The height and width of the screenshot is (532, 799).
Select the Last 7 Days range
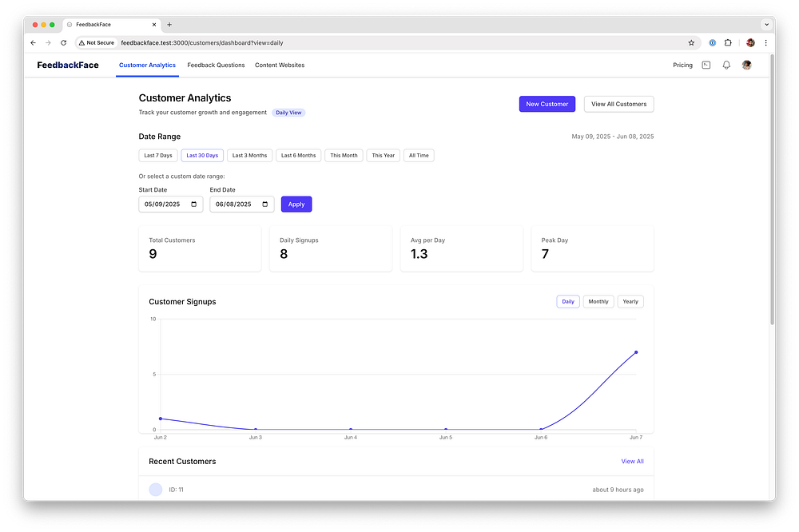[x=158, y=156]
